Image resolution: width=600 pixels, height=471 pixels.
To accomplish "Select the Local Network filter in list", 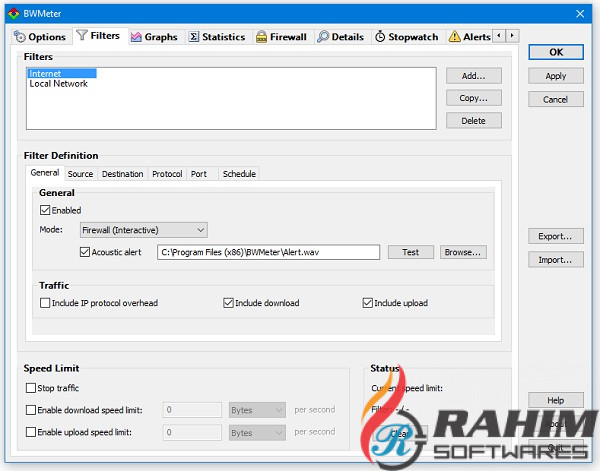I will pos(59,84).
